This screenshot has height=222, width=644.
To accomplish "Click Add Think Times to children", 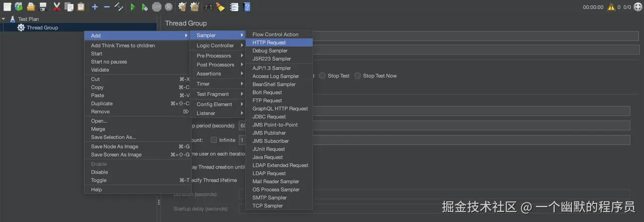I will [x=123, y=46].
